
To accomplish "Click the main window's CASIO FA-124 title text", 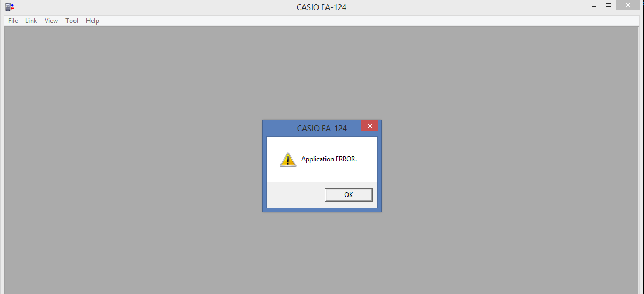I will click(x=322, y=7).
